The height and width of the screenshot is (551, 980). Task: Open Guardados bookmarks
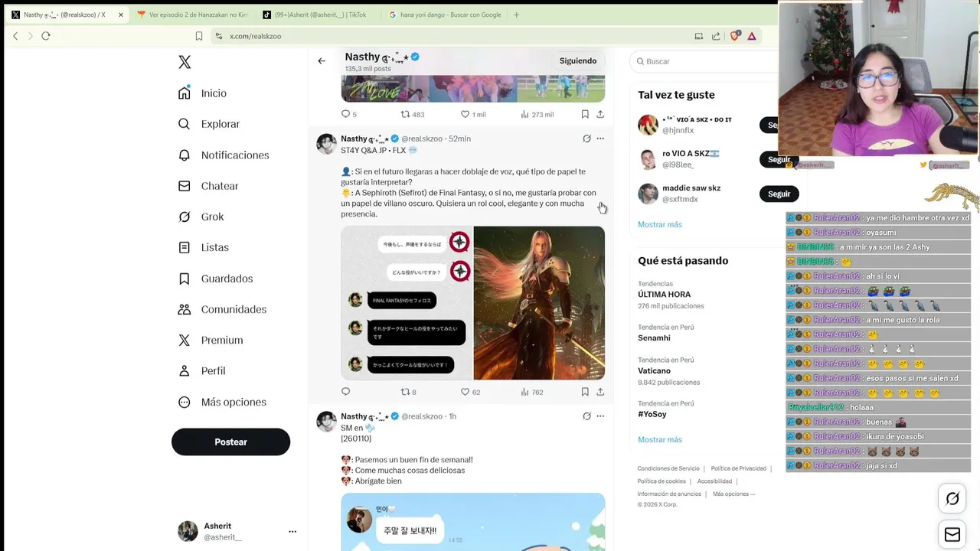click(215, 279)
